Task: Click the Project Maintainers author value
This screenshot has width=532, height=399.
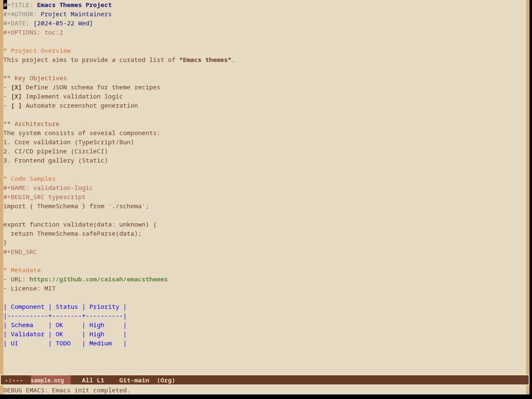Action: point(76,14)
